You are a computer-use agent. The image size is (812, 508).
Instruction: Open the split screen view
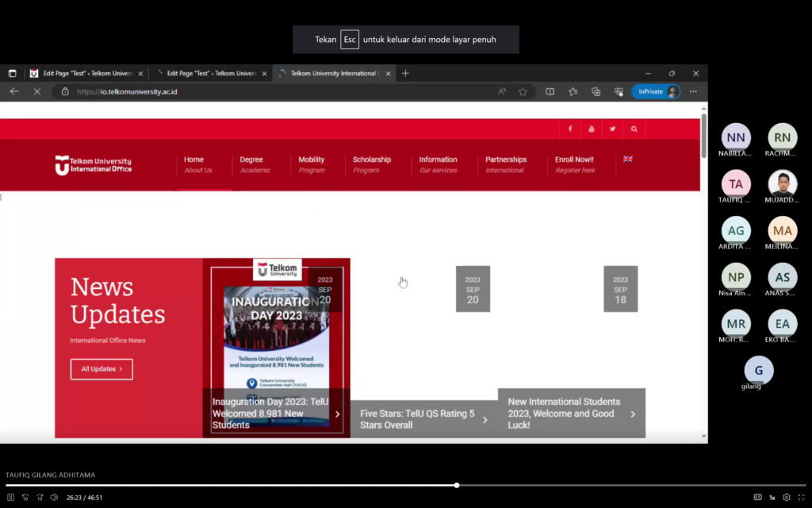550,92
